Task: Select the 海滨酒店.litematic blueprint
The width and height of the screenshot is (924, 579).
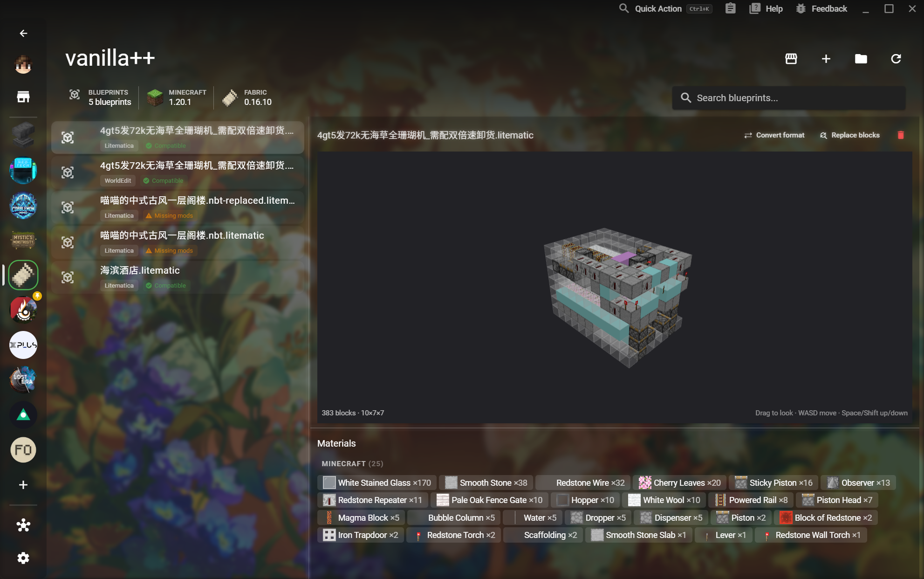Action: pyautogui.click(x=178, y=277)
